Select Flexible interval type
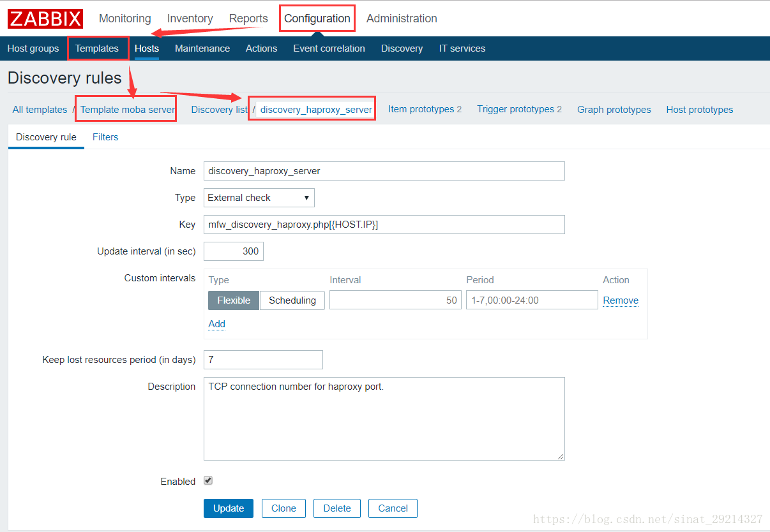Viewport: 770px width, 532px height. coord(234,300)
